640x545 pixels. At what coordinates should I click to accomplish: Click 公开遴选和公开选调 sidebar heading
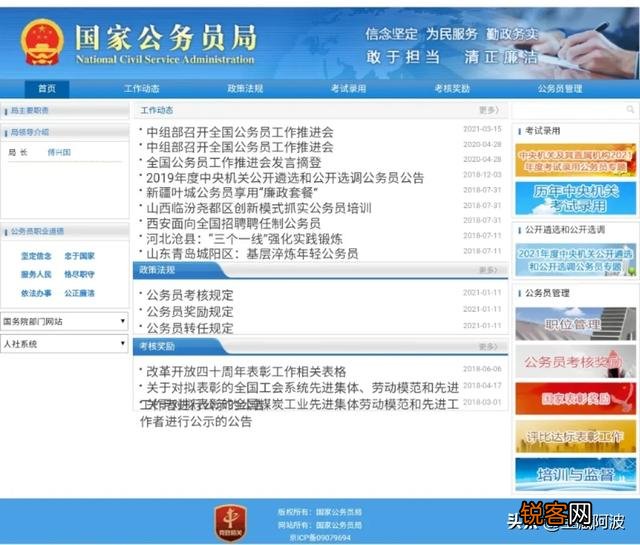coord(565,230)
